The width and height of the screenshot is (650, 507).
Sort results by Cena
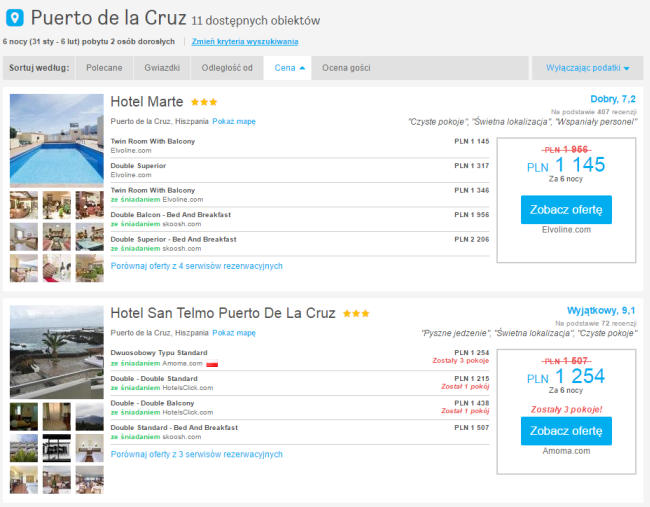point(289,68)
